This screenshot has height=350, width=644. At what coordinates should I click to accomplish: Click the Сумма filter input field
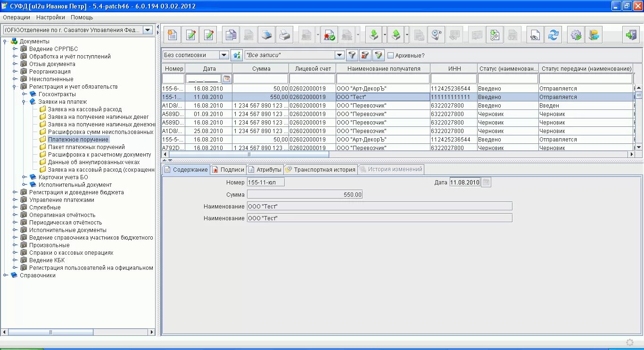[261, 79]
